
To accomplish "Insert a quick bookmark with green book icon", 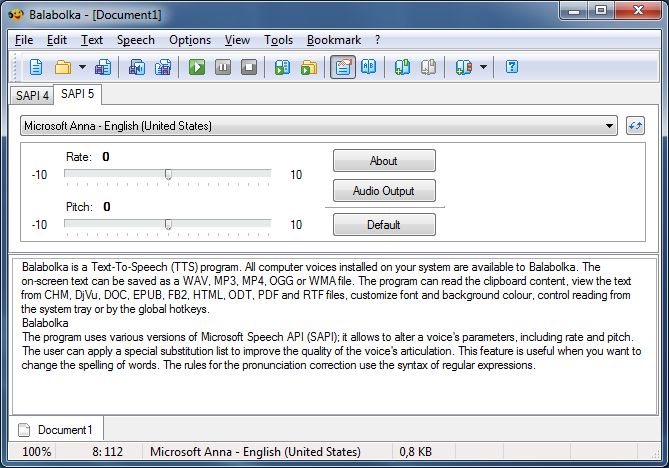I will click(402, 67).
